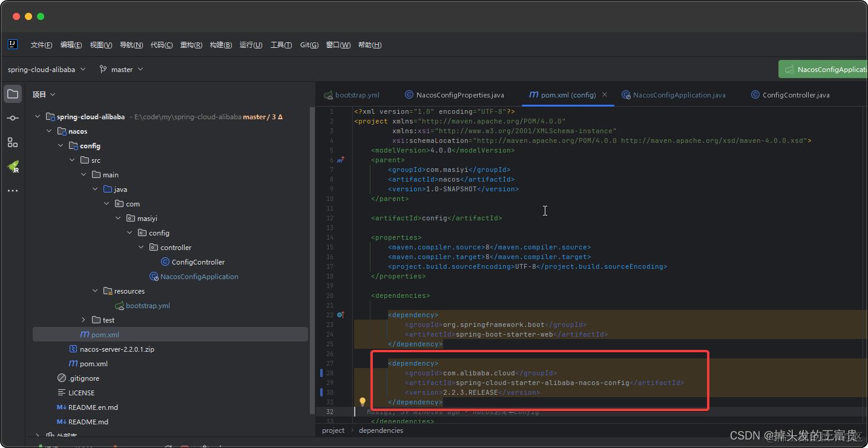Open the 文件(F) menu

41,45
